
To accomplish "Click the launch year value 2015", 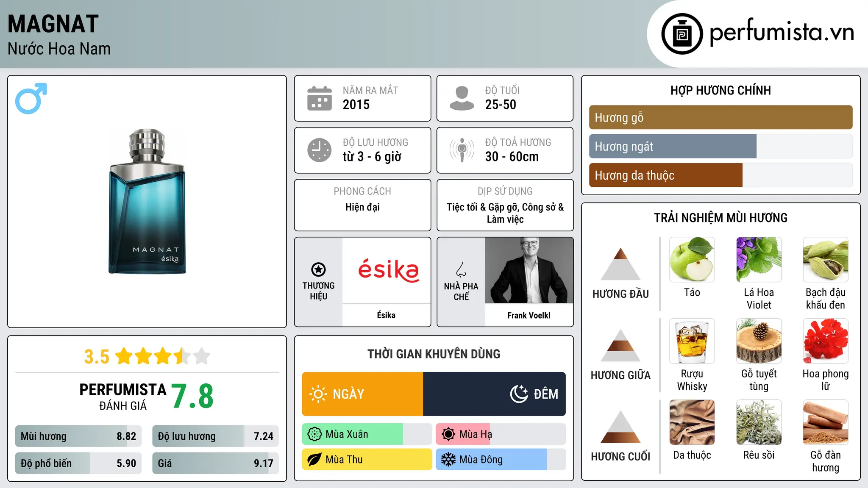I will pyautogui.click(x=356, y=105).
